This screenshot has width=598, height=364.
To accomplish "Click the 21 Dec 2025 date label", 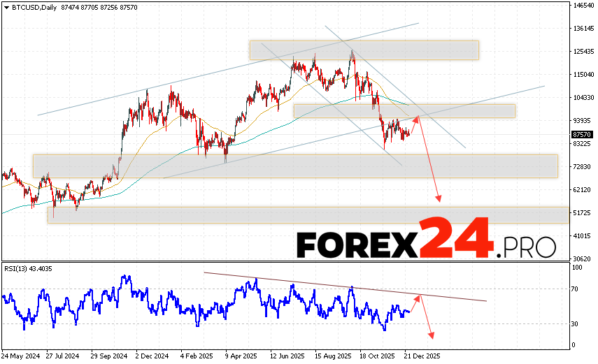I will pyautogui.click(x=420, y=356).
